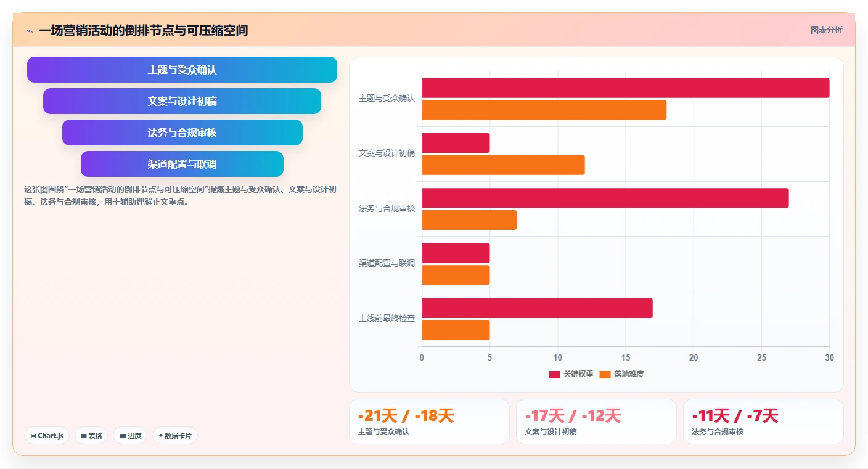The width and height of the screenshot is (868, 469).
Task: Click the Chart.js tag chip
Action: click(47, 436)
